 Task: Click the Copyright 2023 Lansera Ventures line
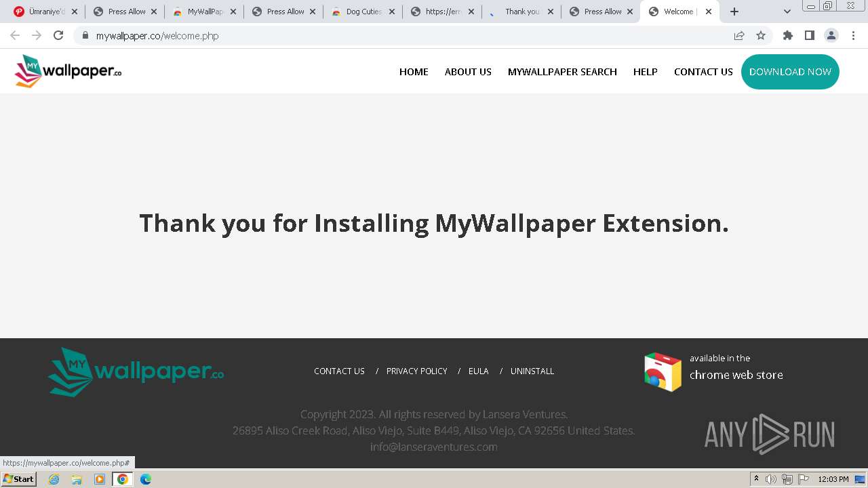point(434,414)
